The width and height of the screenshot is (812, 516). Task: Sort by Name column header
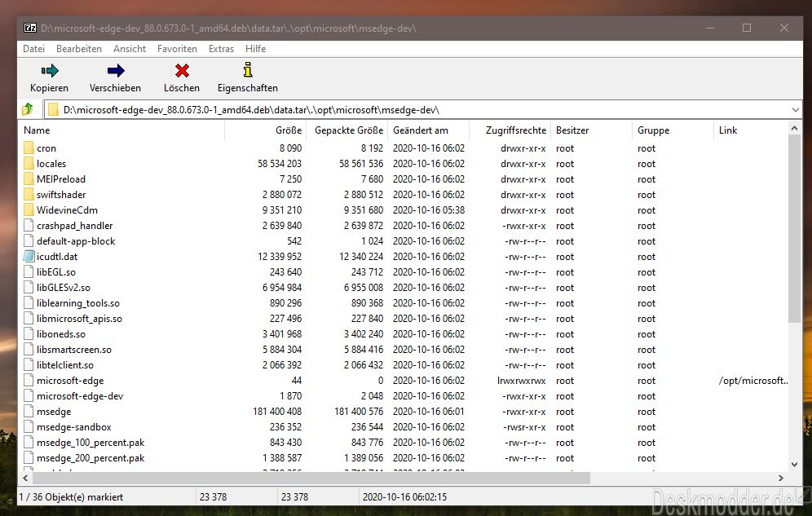pyautogui.click(x=122, y=130)
